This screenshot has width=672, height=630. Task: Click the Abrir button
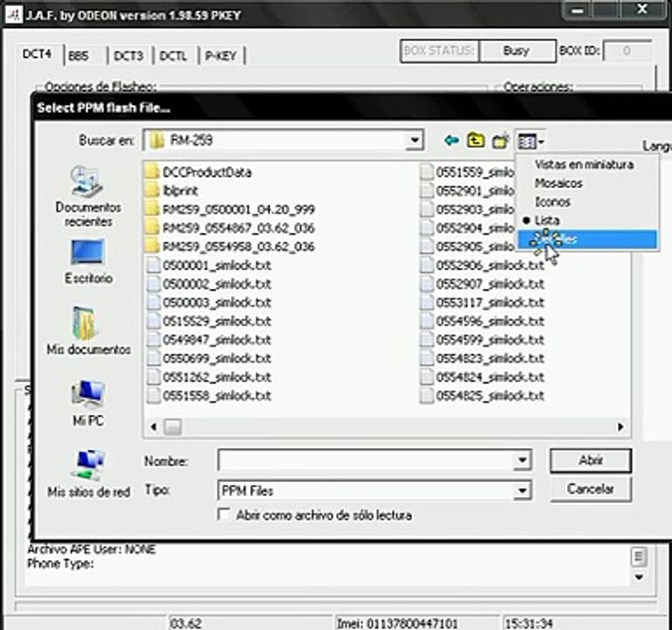591,460
